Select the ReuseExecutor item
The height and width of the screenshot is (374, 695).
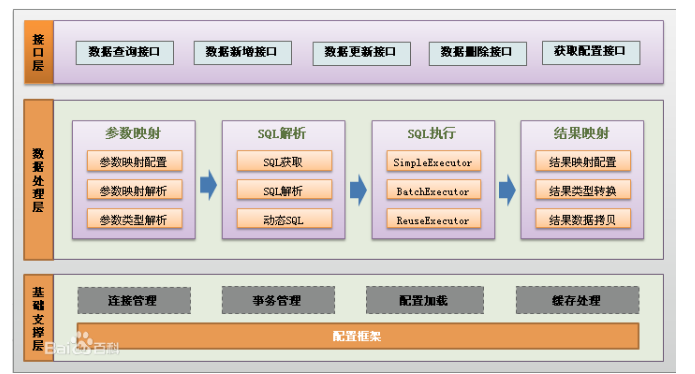433,219
